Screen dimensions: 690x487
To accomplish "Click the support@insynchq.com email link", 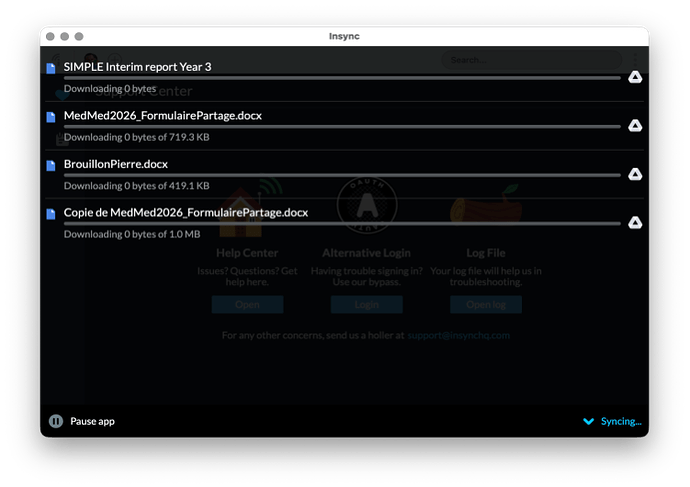I will (x=459, y=335).
